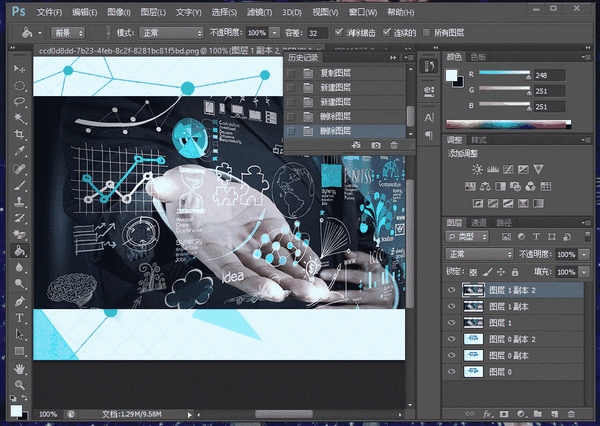
Task: Add a Brightness/Contrast adjustment
Action: coord(477,169)
